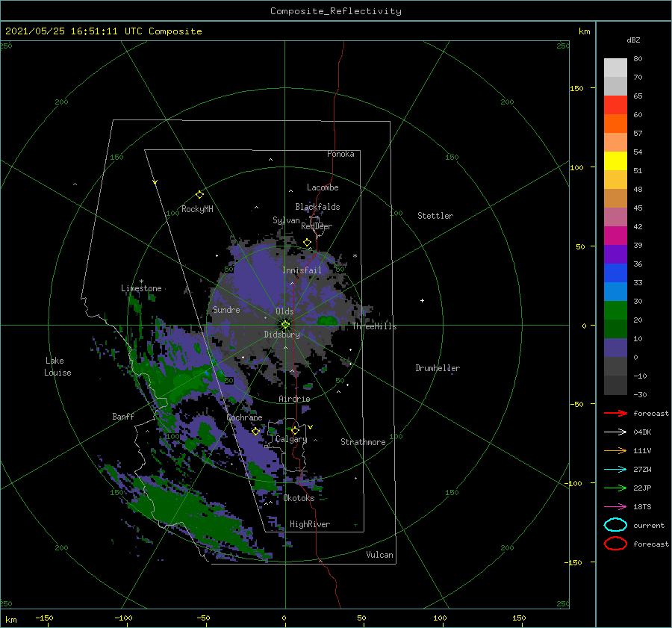
Task: Select the orange 111V arrow icon
Action: coord(615,450)
